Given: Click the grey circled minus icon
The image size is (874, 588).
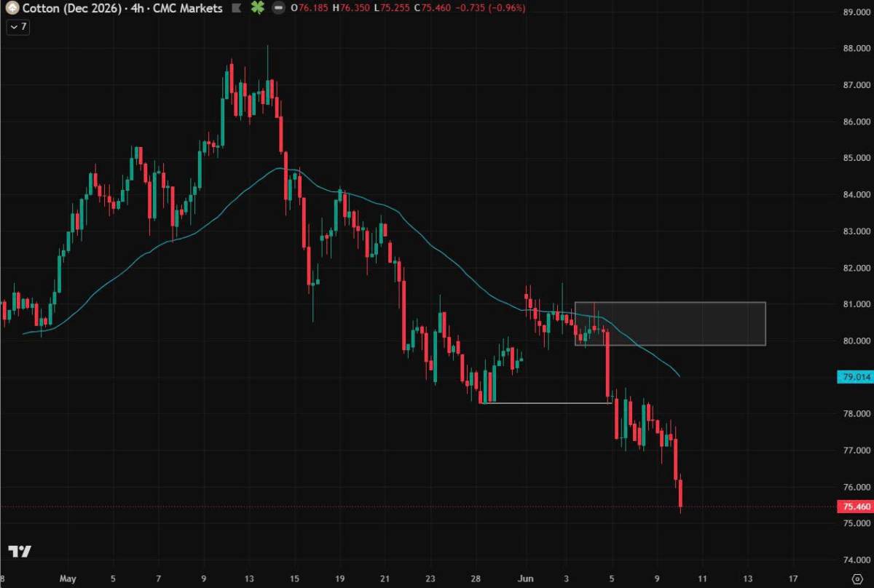Looking at the screenshot, I should (x=277, y=8).
